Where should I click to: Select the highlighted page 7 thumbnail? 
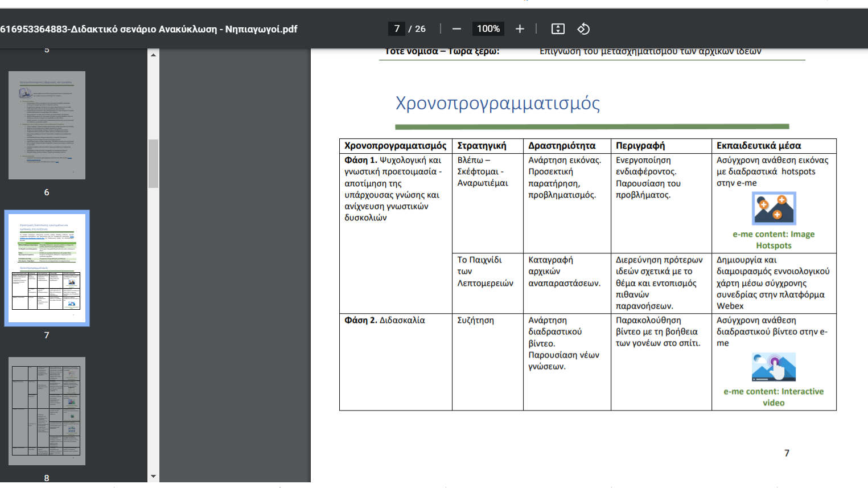click(x=47, y=268)
